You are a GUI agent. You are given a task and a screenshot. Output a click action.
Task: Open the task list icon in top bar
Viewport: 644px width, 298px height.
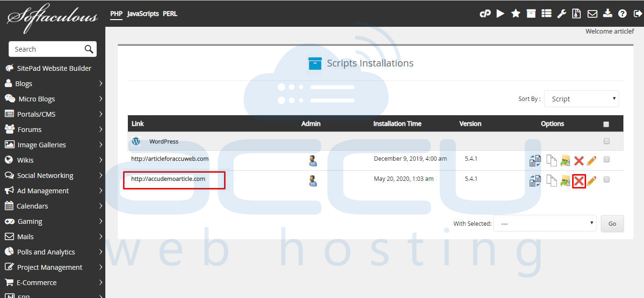[x=546, y=13]
